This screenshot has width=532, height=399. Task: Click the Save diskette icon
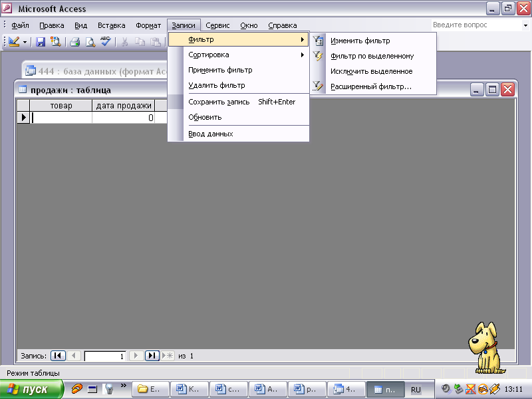click(x=41, y=42)
